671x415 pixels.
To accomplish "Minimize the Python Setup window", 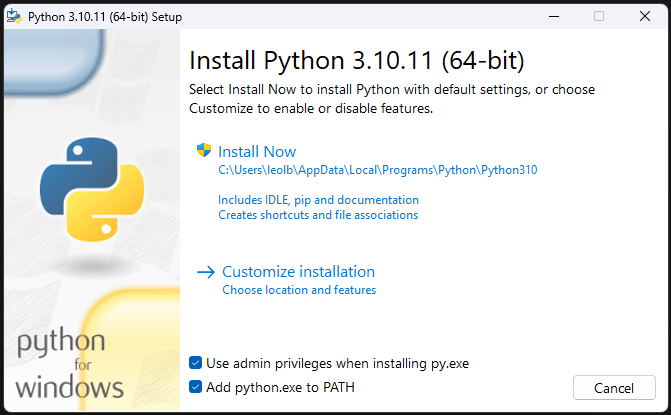I will coord(552,16).
